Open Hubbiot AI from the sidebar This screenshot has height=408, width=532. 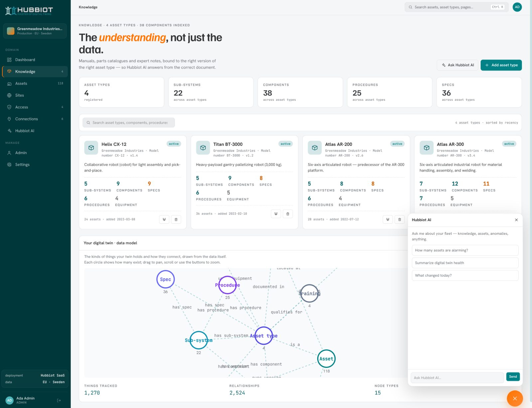point(35,131)
